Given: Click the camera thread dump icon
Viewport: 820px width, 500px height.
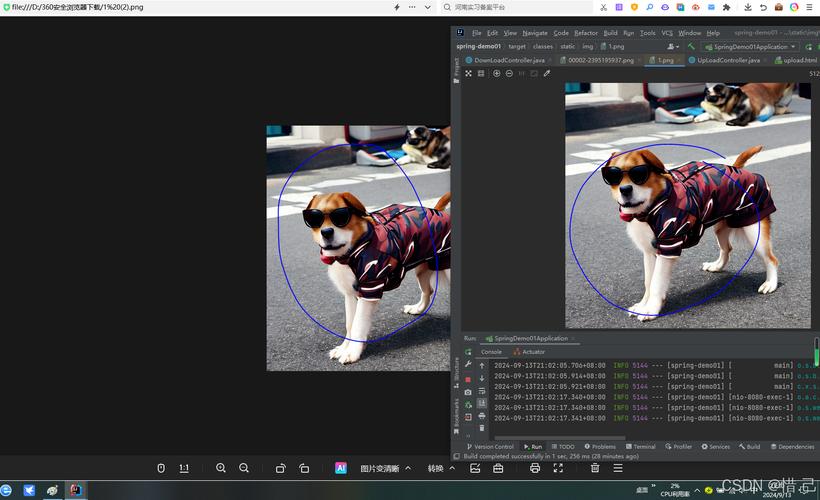Looking at the screenshot, I should coord(468,392).
